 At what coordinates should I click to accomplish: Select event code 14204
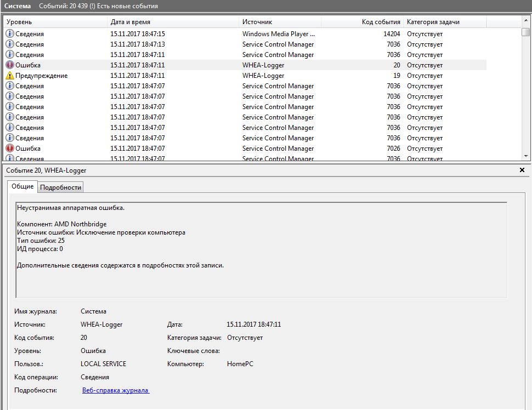click(x=392, y=34)
